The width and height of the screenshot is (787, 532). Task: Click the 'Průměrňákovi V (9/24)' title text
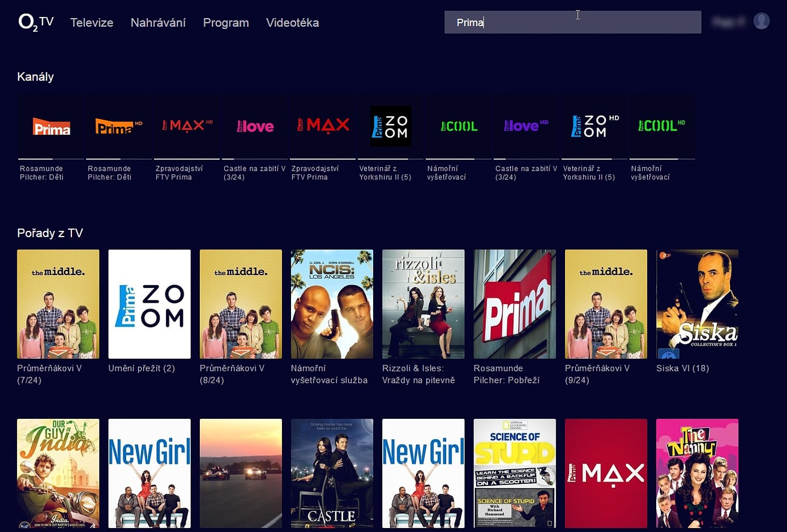click(597, 374)
